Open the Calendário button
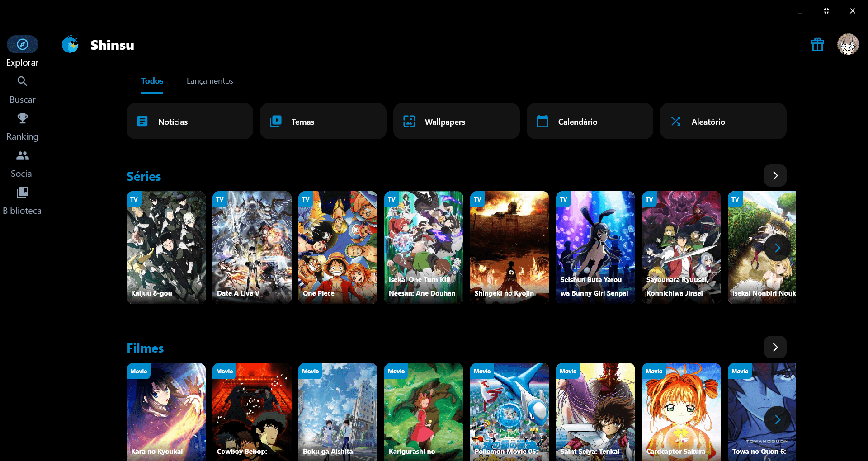Viewport: 868px width, 461px height. (x=590, y=121)
